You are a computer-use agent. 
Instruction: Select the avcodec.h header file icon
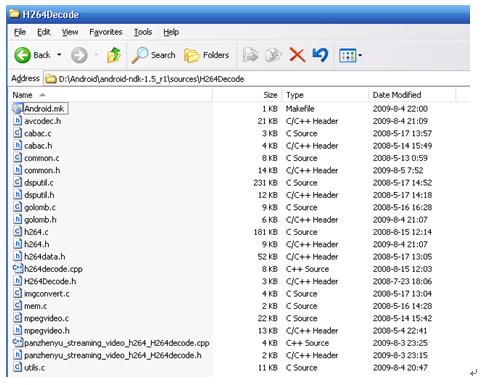[18, 121]
